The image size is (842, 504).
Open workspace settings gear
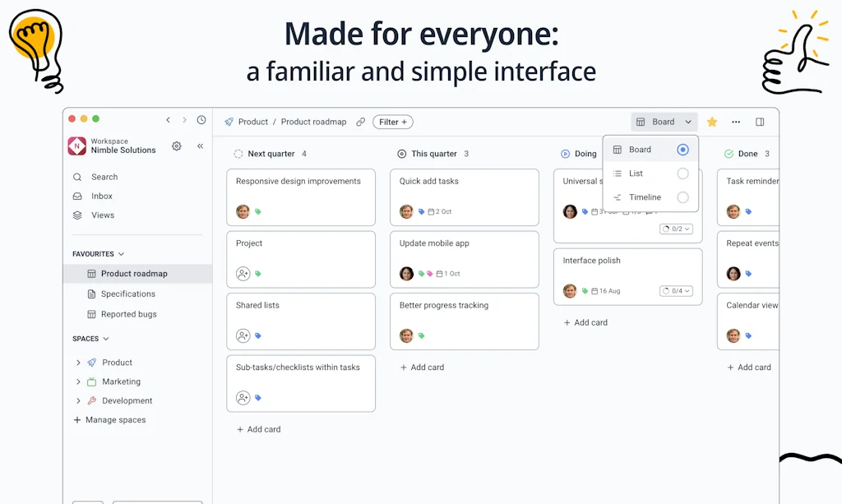(x=176, y=146)
